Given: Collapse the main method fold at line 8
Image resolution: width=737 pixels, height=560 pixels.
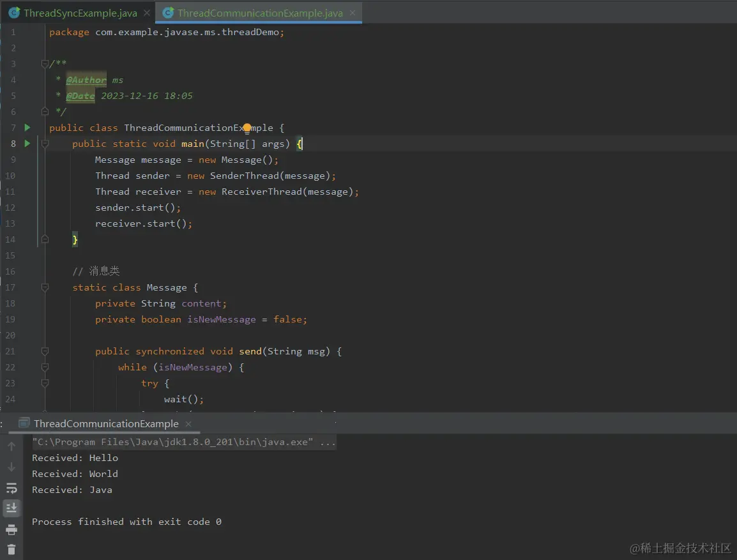Looking at the screenshot, I should tap(45, 144).
